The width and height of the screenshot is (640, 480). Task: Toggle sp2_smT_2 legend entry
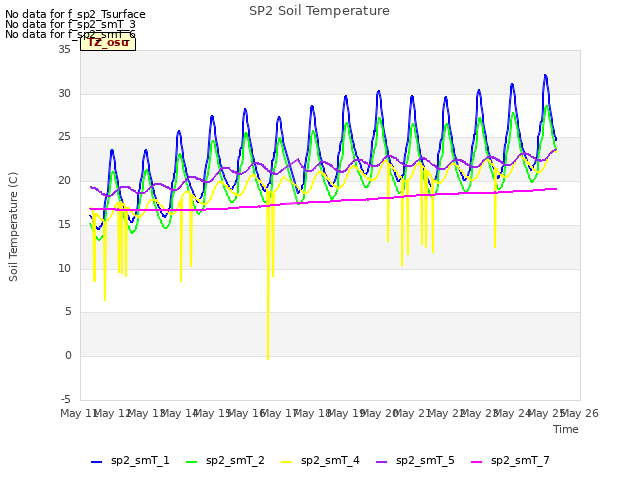pos(225,461)
